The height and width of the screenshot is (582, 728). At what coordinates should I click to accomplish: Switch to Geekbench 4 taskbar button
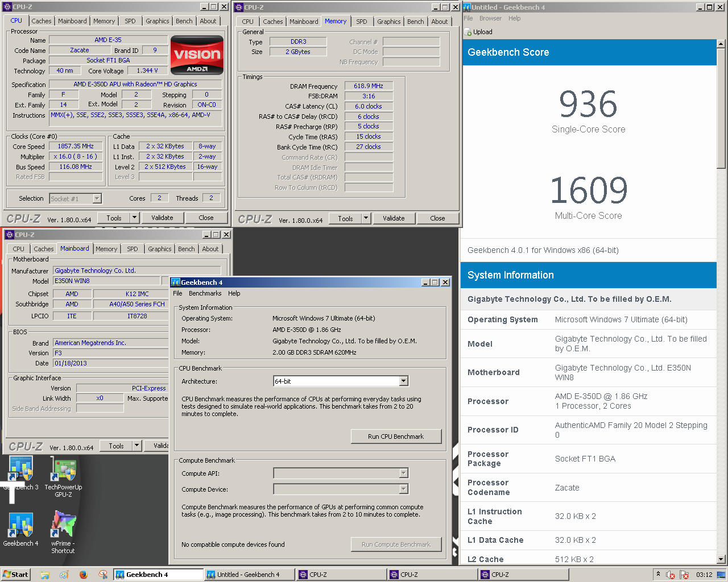158,575
